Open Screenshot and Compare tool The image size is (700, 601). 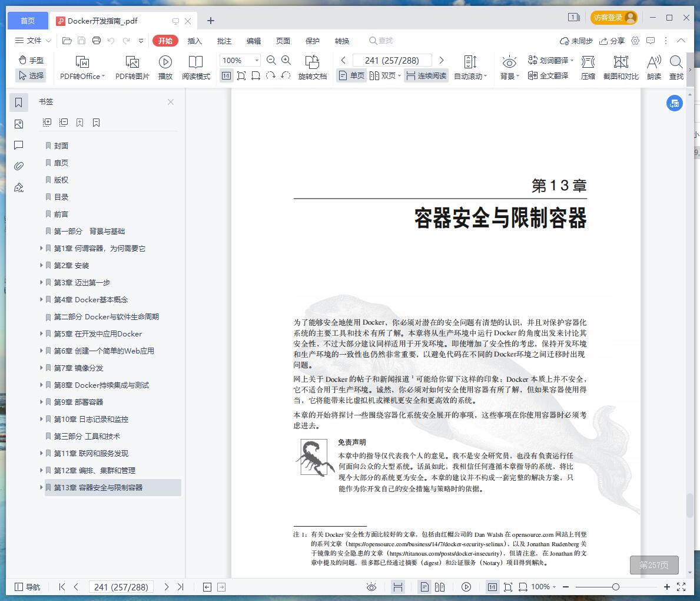(x=621, y=68)
